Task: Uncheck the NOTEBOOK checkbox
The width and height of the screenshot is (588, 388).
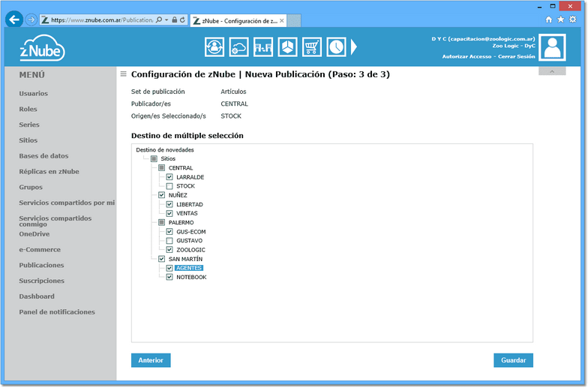Action: coord(169,278)
